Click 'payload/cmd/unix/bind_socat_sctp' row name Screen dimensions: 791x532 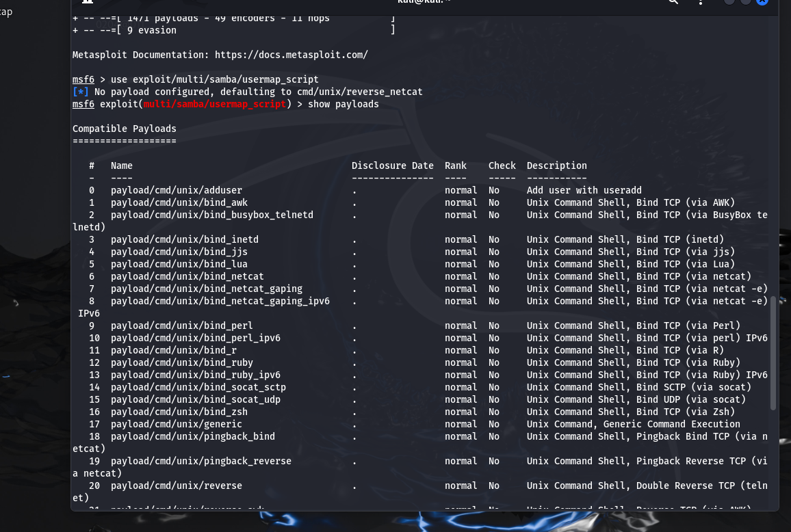[198, 387]
